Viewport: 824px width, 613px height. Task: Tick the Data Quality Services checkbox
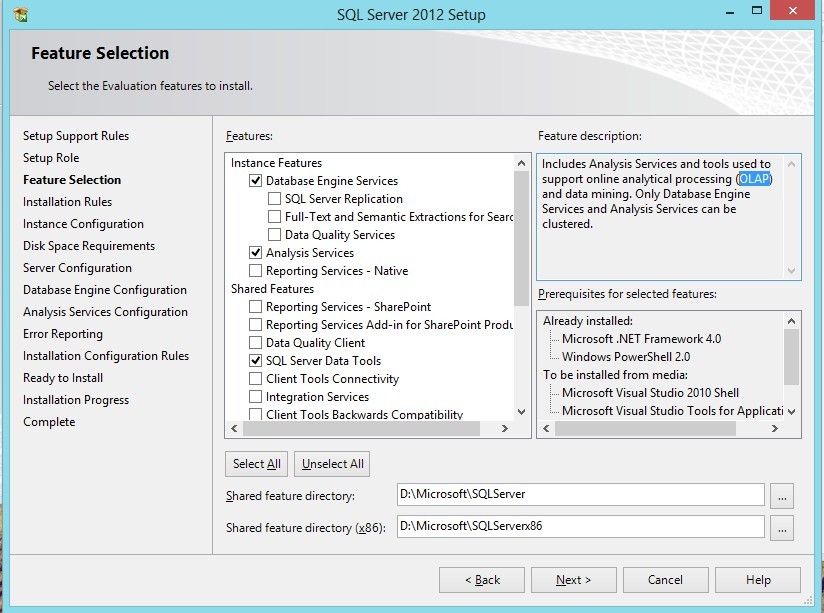pyautogui.click(x=274, y=234)
